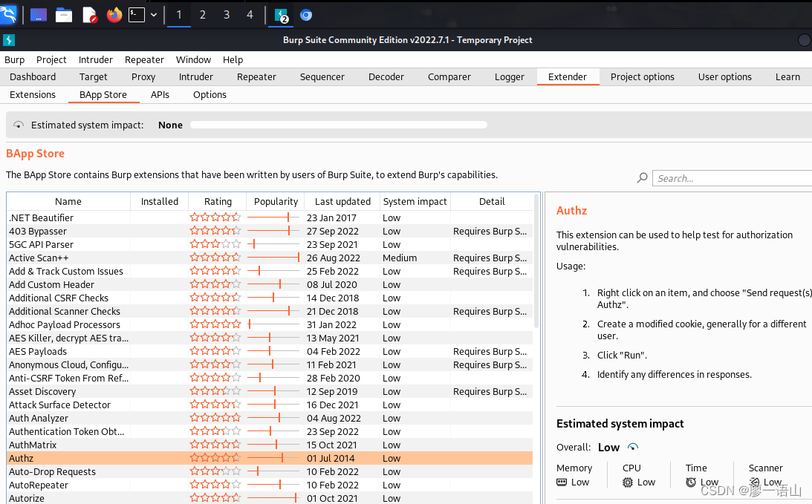Switch to the Comparer tab
The height and width of the screenshot is (504, 812).
449,76
